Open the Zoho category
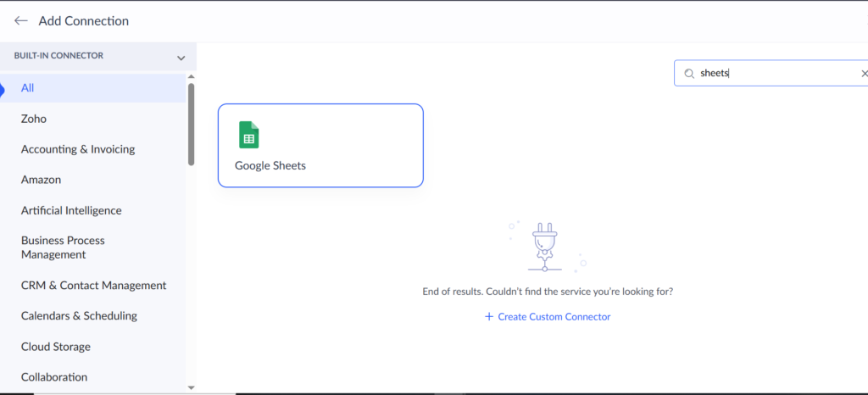Viewport: 868px width, 395px height. click(34, 119)
